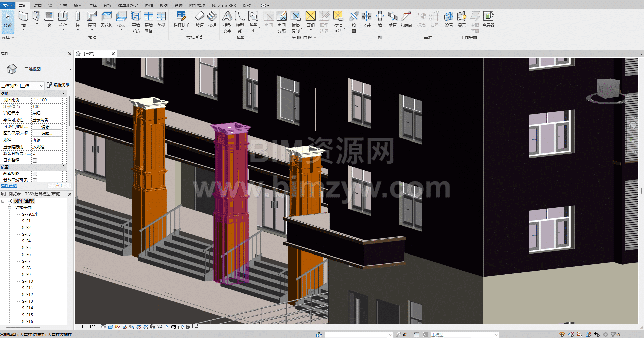644x338 pixels.
Task: Open the 3D View type selector dropdown
Action: point(70,69)
